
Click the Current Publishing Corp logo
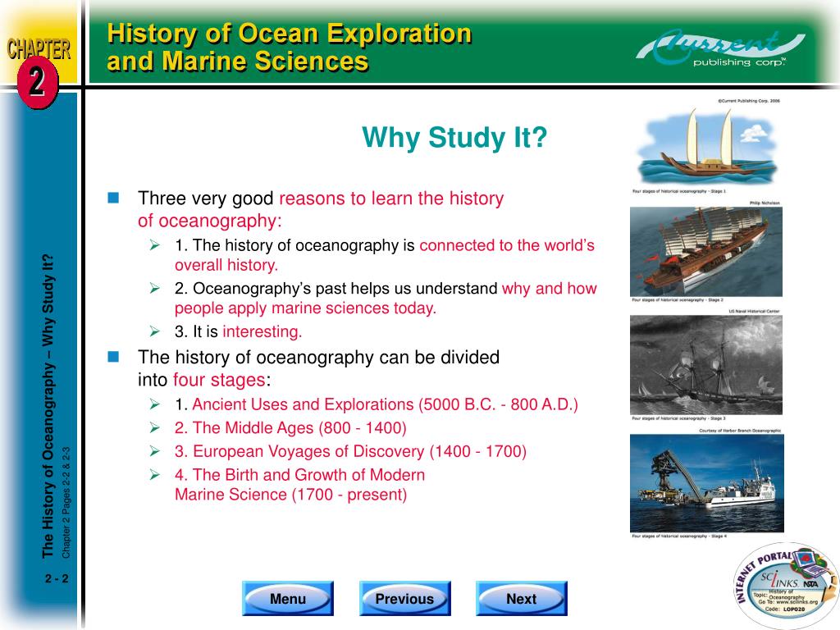[x=719, y=49]
